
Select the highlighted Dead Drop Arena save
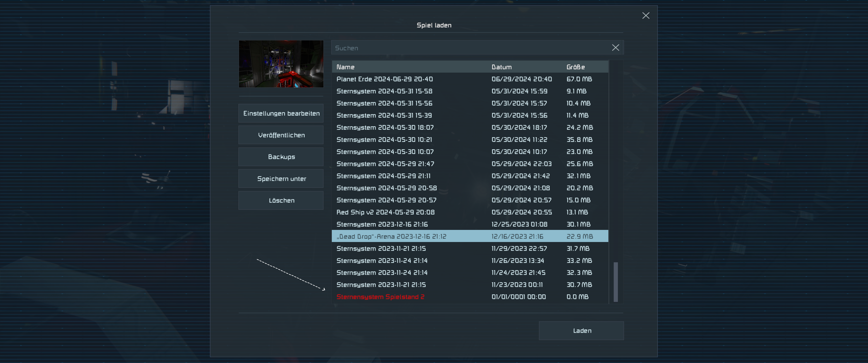pos(391,236)
